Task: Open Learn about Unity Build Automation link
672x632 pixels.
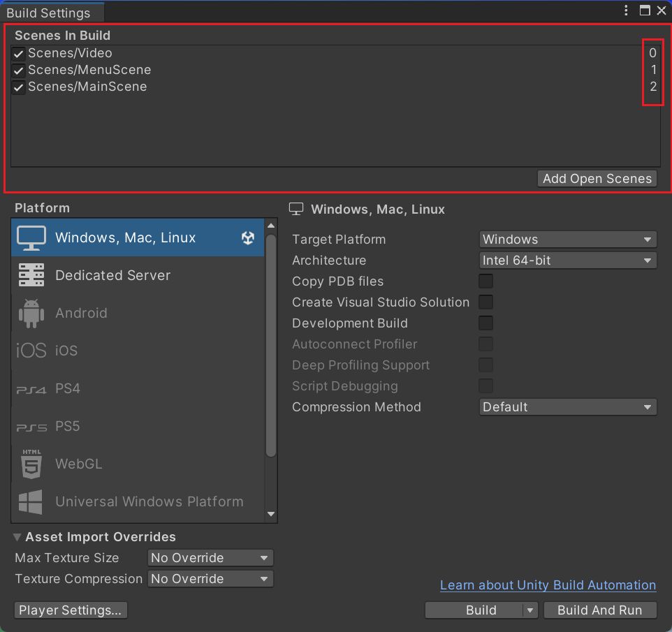Action: (x=548, y=585)
